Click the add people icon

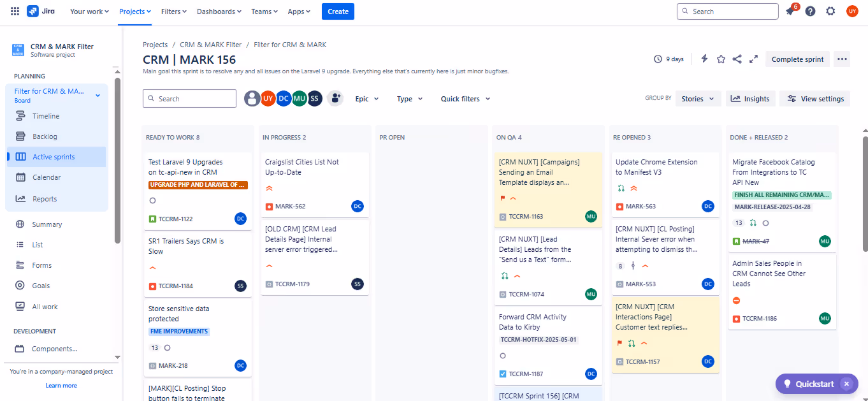tap(335, 99)
